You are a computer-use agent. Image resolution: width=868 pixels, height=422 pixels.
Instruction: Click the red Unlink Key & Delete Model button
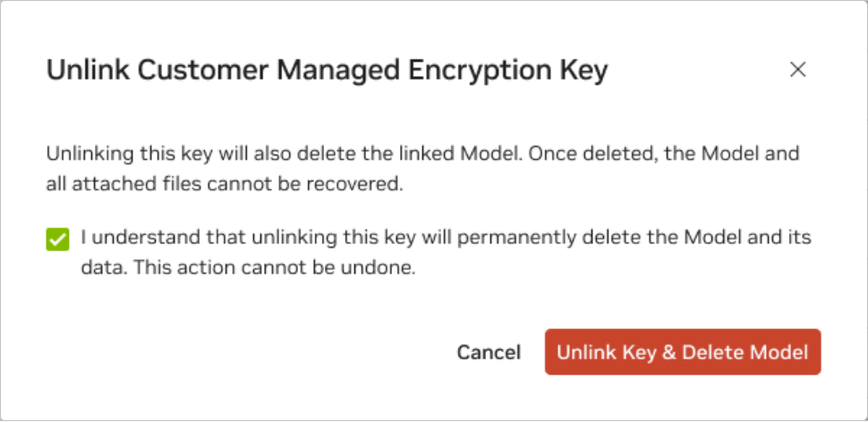pyautogui.click(x=682, y=352)
